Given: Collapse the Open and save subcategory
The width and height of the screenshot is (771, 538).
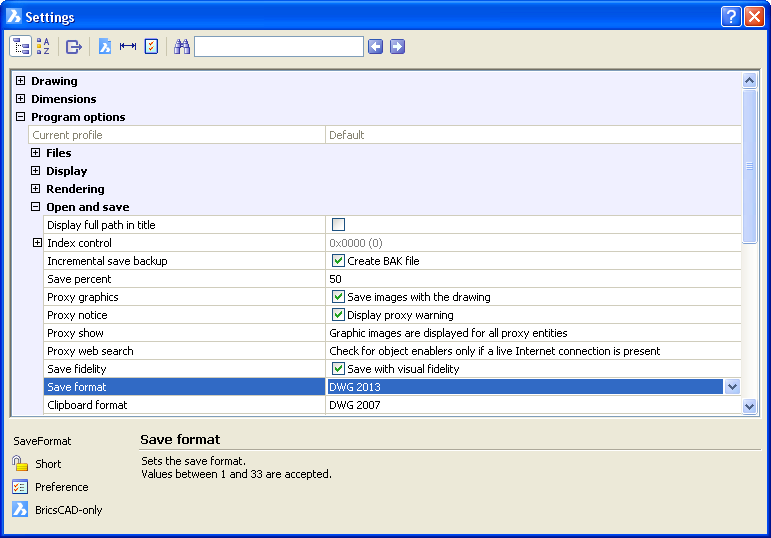Looking at the screenshot, I should 35,207.
